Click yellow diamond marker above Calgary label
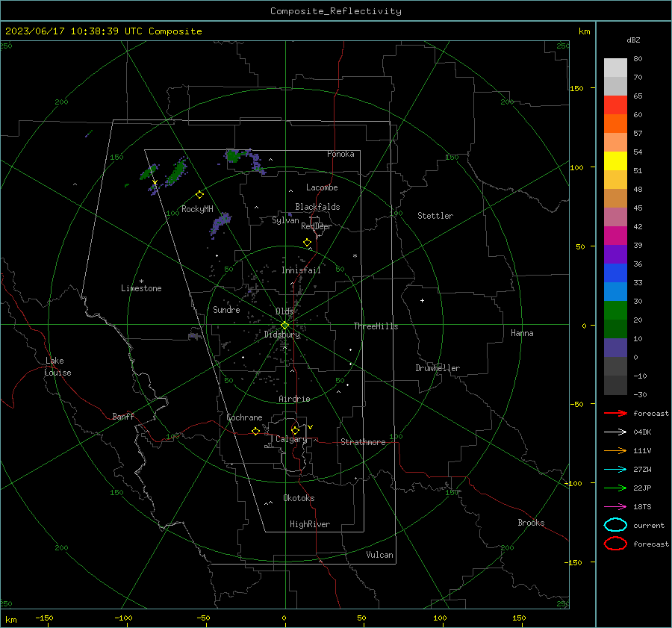The image size is (672, 628). pos(295,430)
